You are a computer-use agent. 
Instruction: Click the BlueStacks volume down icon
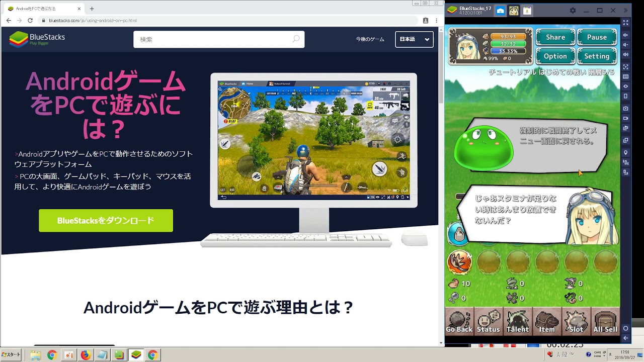[625, 44]
